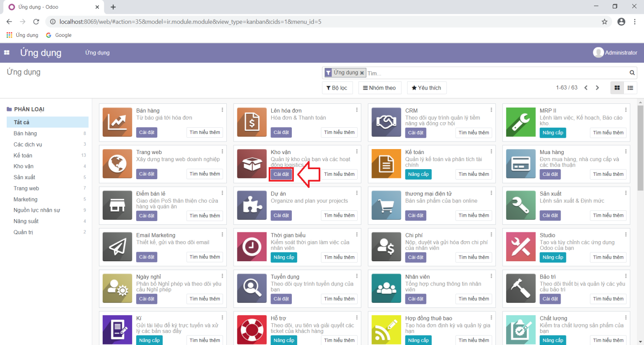
Task: Click the Nhân viên people icon
Action: [386, 288]
